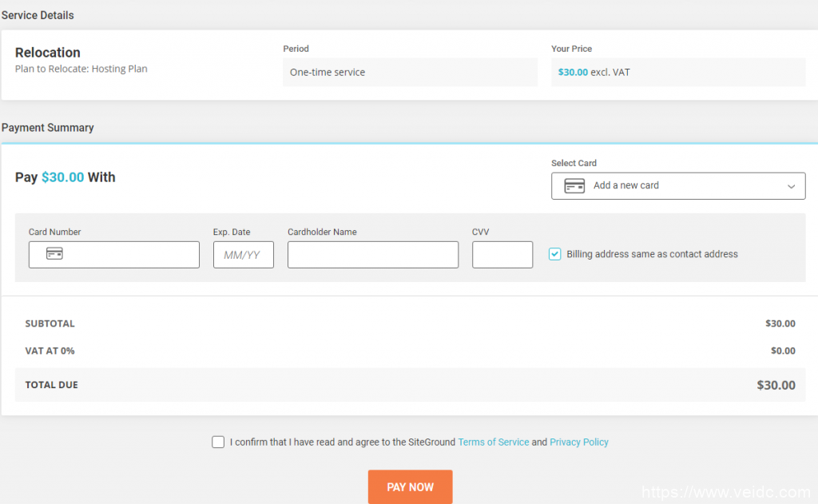Click the credit card icon in Select Card
Image resolution: width=818 pixels, height=504 pixels.
point(574,186)
